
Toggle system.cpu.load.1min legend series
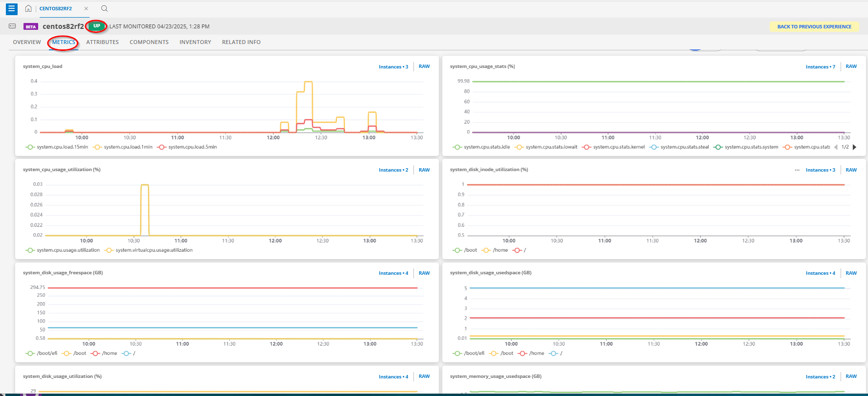[x=123, y=147]
